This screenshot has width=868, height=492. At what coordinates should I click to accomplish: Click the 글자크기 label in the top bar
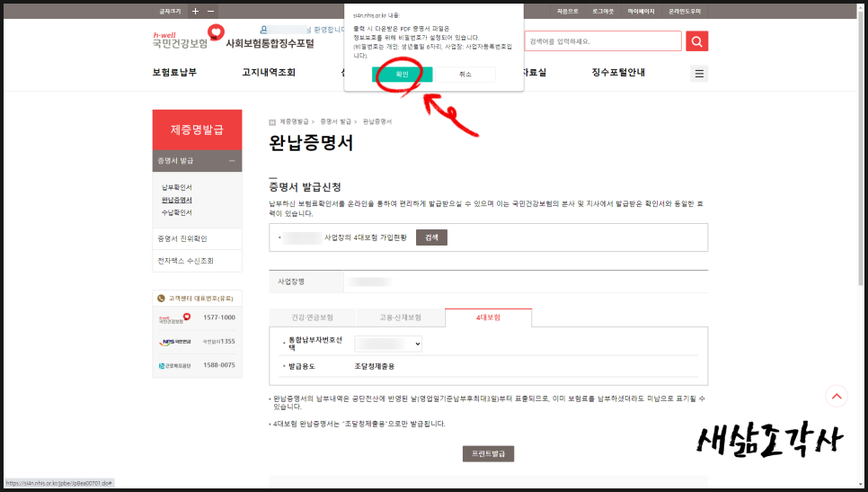(170, 11)
